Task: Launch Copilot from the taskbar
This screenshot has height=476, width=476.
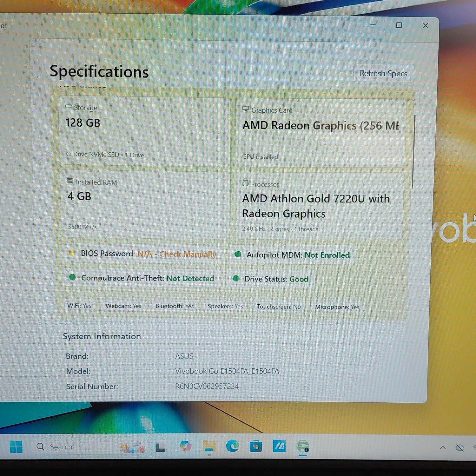Action: (x=185, y=446)
